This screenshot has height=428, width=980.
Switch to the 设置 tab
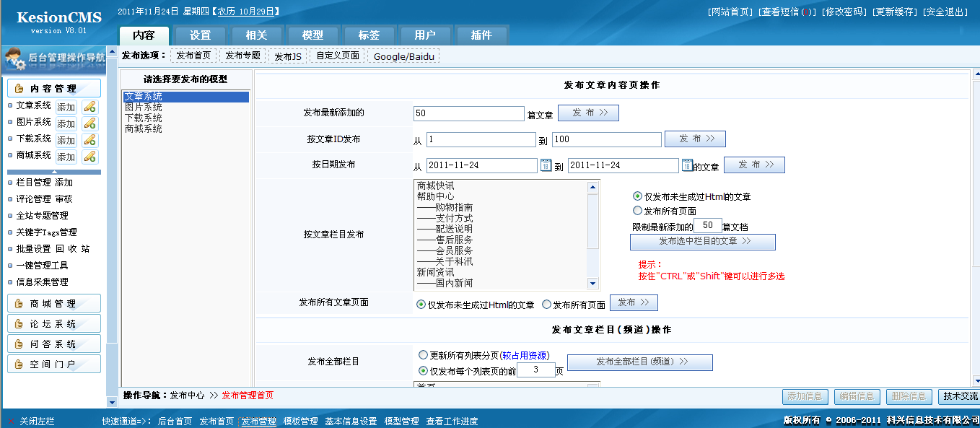click(x=198, y=34)
